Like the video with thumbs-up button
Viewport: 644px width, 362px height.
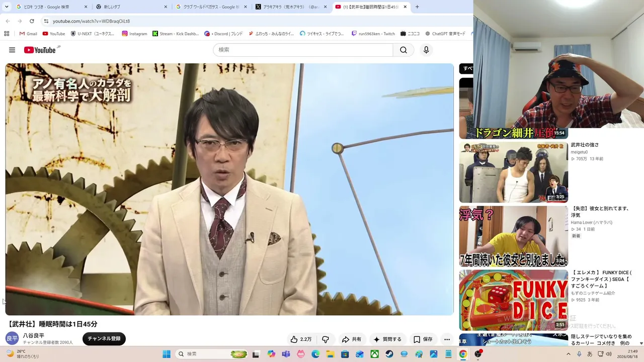(301, 339)
